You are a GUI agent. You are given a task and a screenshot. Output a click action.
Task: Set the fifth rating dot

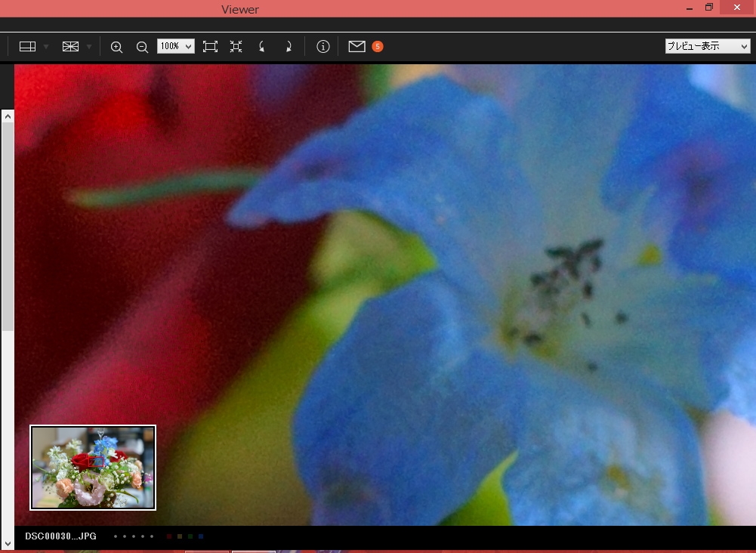pyautogui.click(x=152, y=536)
